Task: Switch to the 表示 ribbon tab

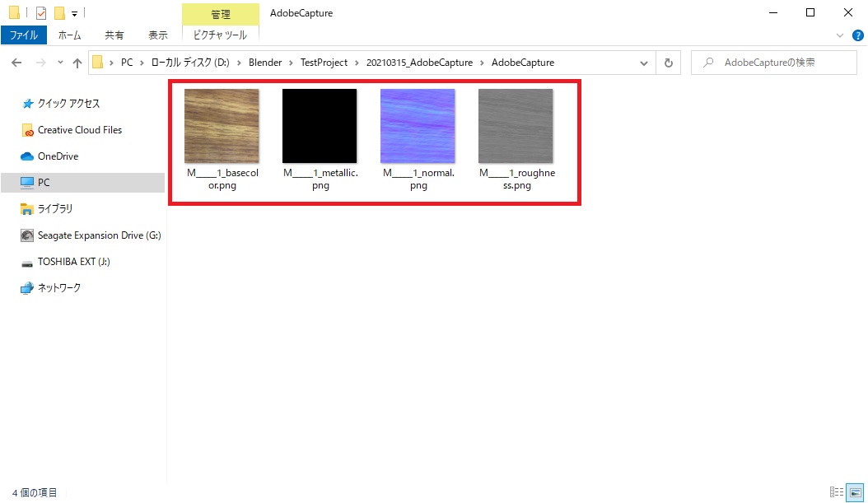Action: [158, 35]
